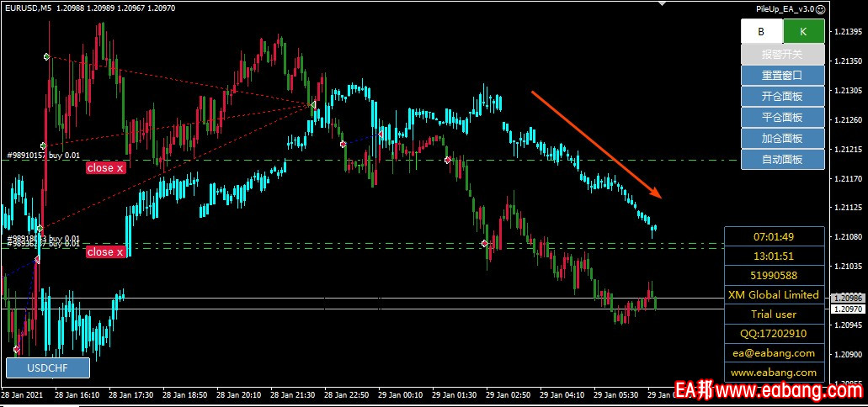Image resolution: width=868 pixels, height=407 pixels.
Task: Click the trade marker where red dashed lines converge
Action: point(312,105)
